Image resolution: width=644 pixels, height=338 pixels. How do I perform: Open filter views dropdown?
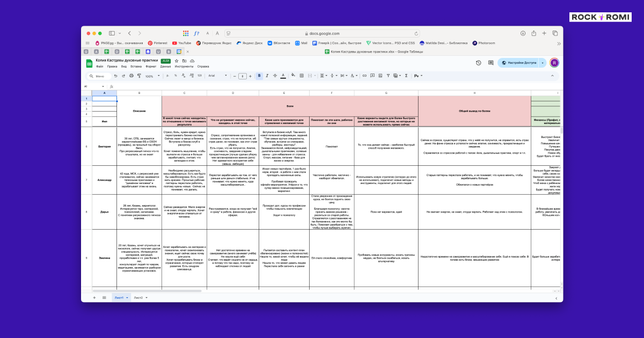398,76
